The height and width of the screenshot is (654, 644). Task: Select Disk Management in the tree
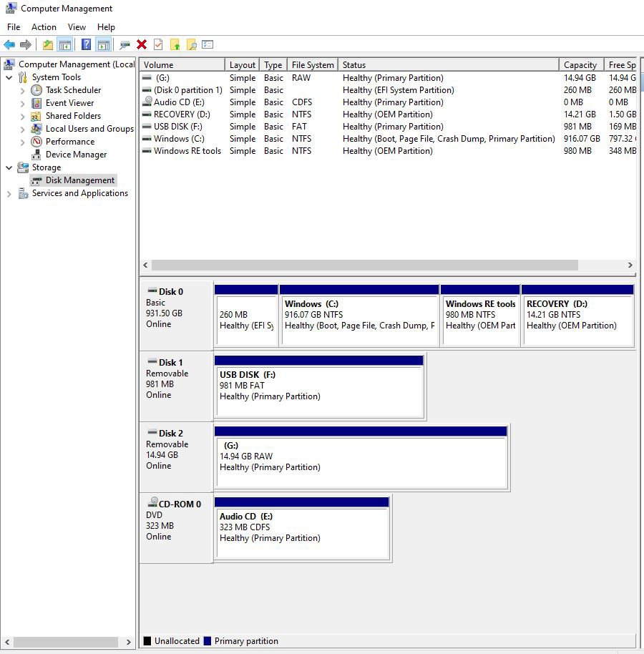[x=79, y=180]
